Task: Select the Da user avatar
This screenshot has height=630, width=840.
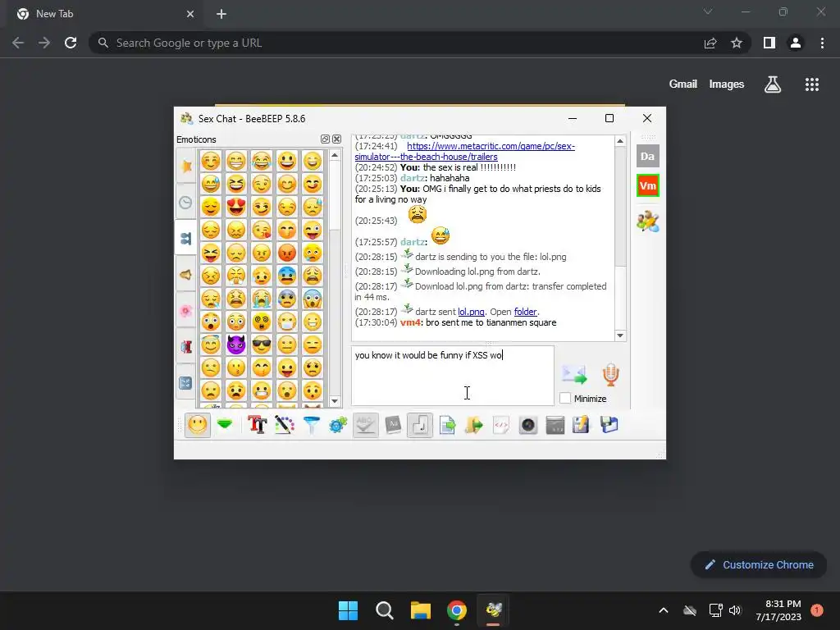Action: pos(648,157)
